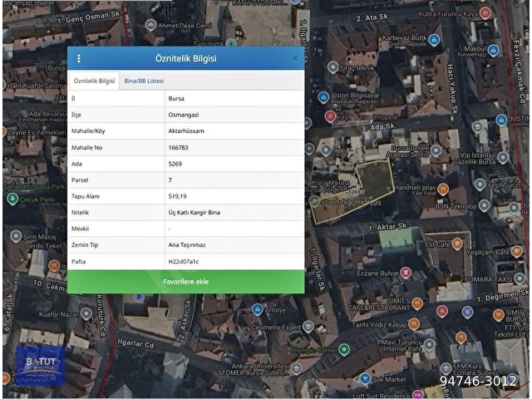532x399 pixels.
Task: Select the Ada value 5269
Action: pyautogui.click(x=175, y=164)
